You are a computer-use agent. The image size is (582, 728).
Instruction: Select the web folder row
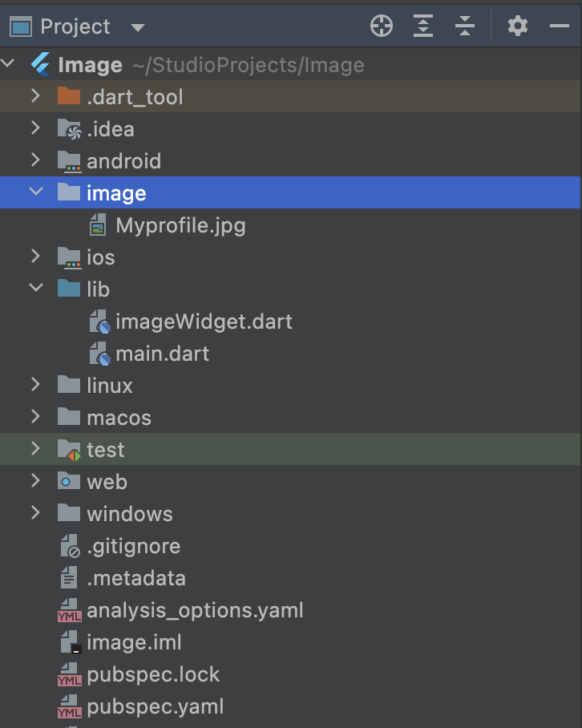tap(290, 482)
